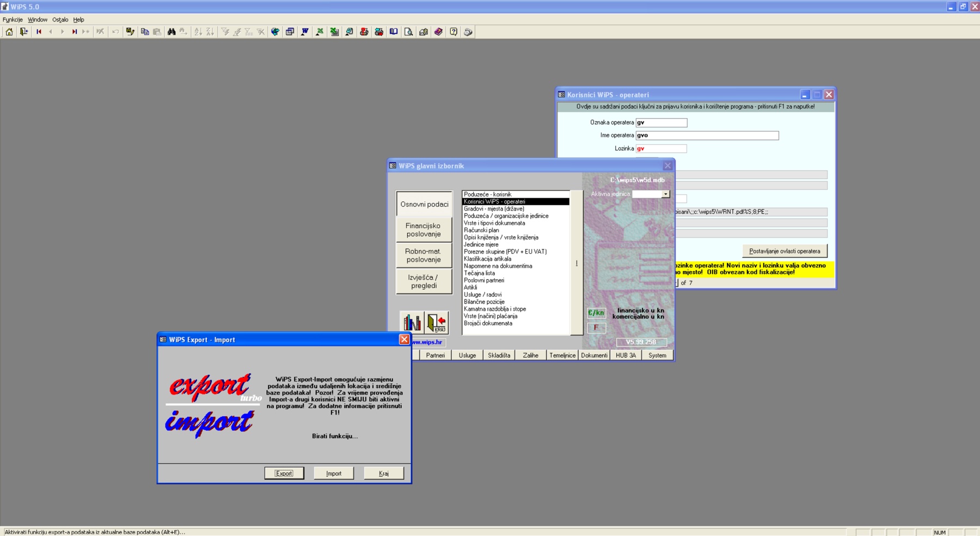Click the print preview magnifier icon
The width and height of the screenshot is (980, 536).
tap(409, 32)
